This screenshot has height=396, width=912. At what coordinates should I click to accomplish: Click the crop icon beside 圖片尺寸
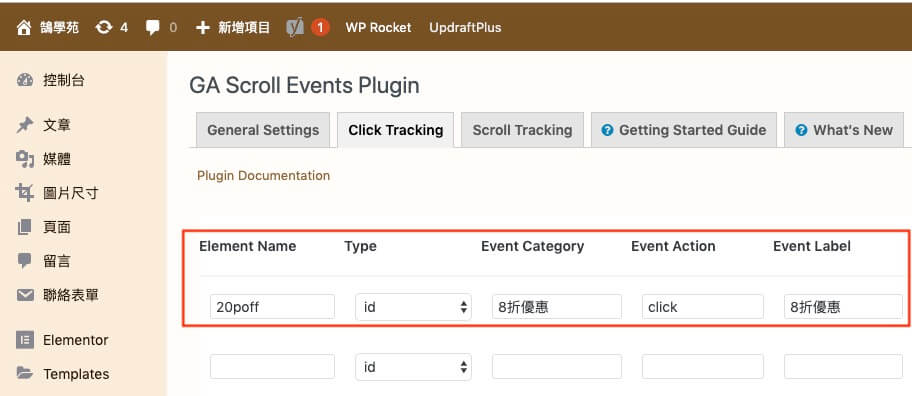pyautogui.click(x=25, y=192)
